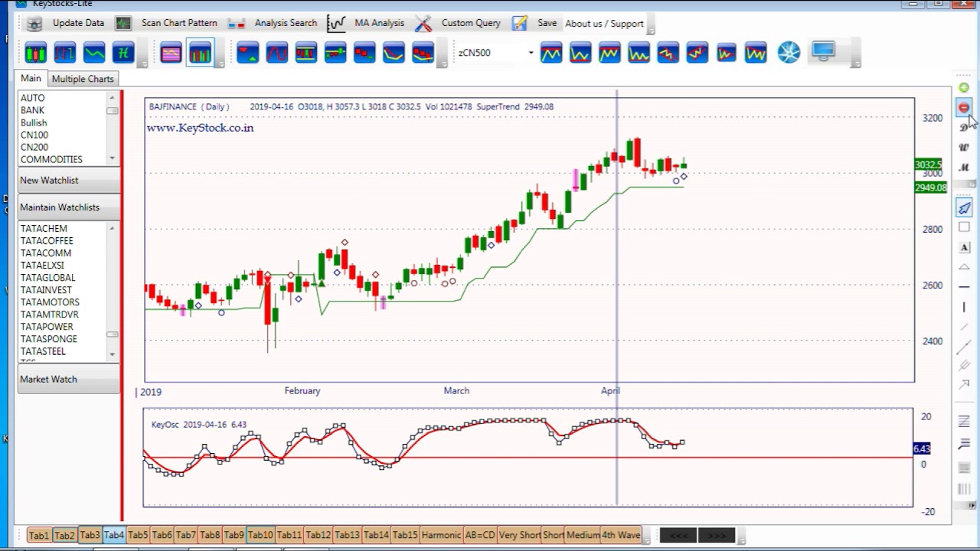Click the red wave curve study icon
This screenshot has width=980, height=551.
point(276,53)
